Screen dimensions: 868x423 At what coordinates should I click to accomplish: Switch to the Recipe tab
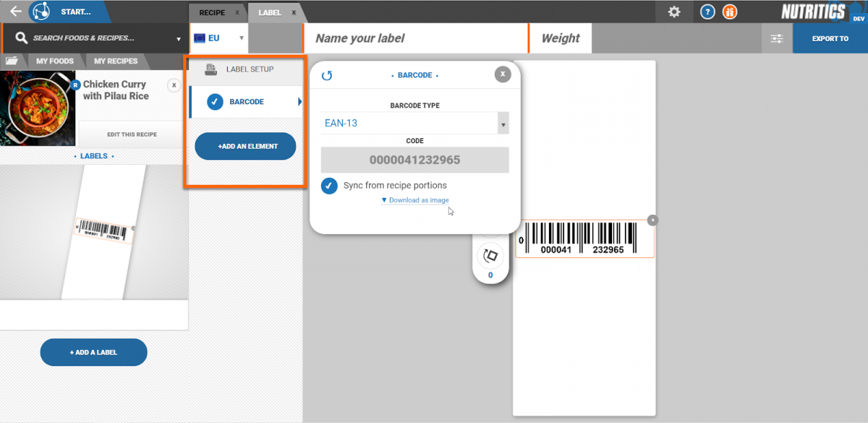(x=212, y=12)
